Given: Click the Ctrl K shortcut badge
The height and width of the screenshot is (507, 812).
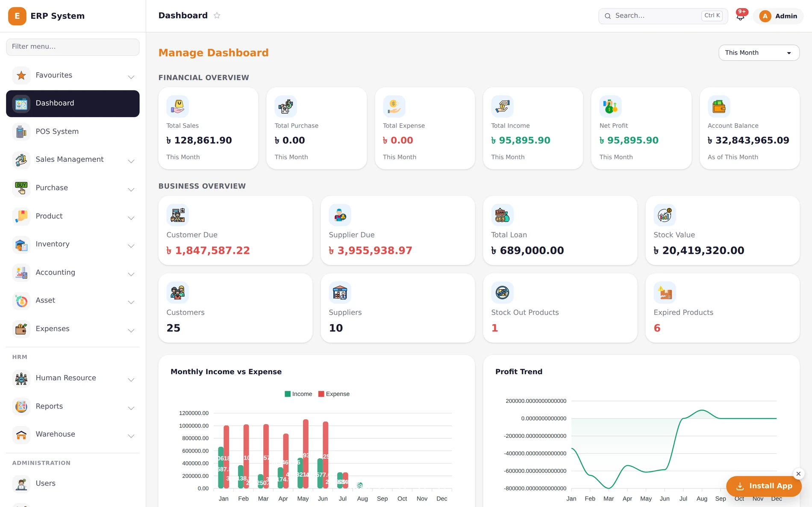Looking at the screenshot, I should [x=712, y=16].
